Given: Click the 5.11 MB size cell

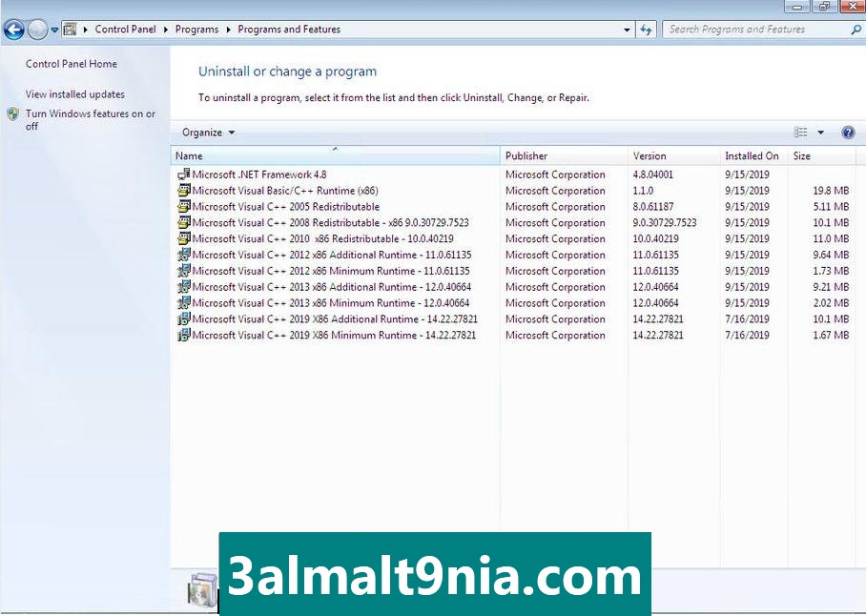Looking at the screenshot, I should 831,206.
